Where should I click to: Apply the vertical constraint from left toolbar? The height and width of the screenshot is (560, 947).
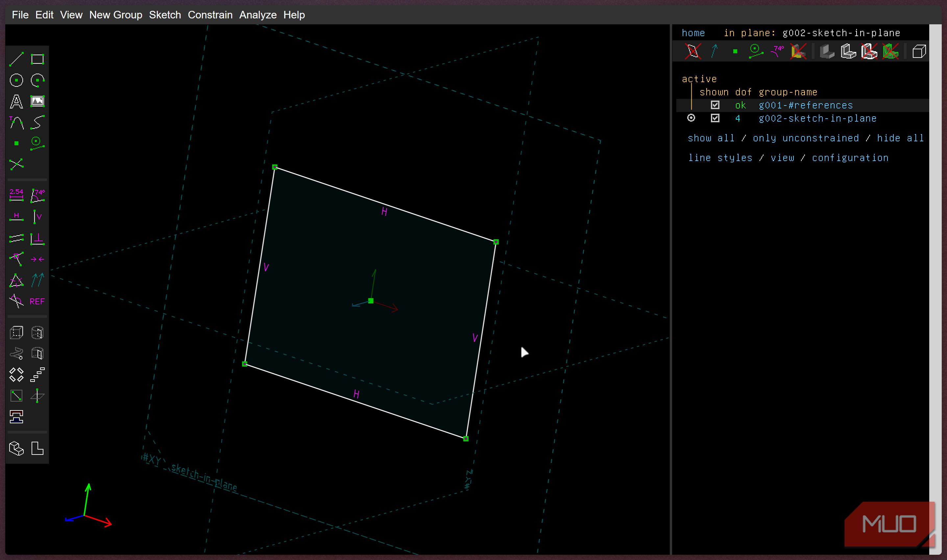[37, 217]
